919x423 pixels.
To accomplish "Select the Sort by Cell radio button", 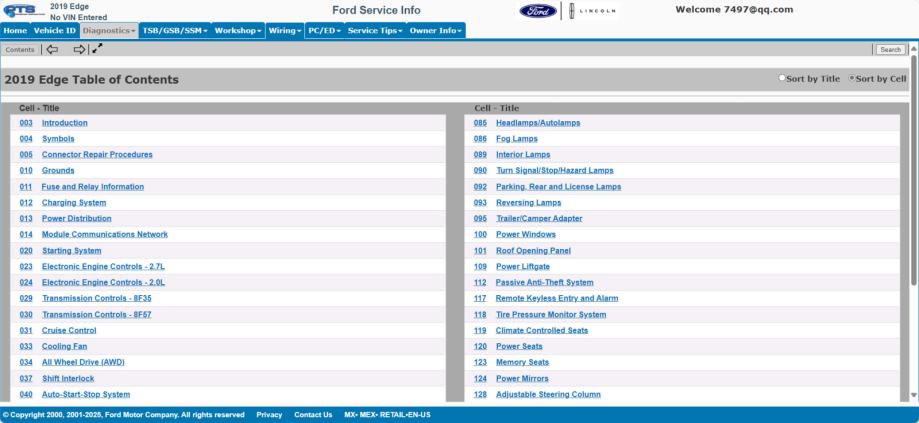I will 852,78.
